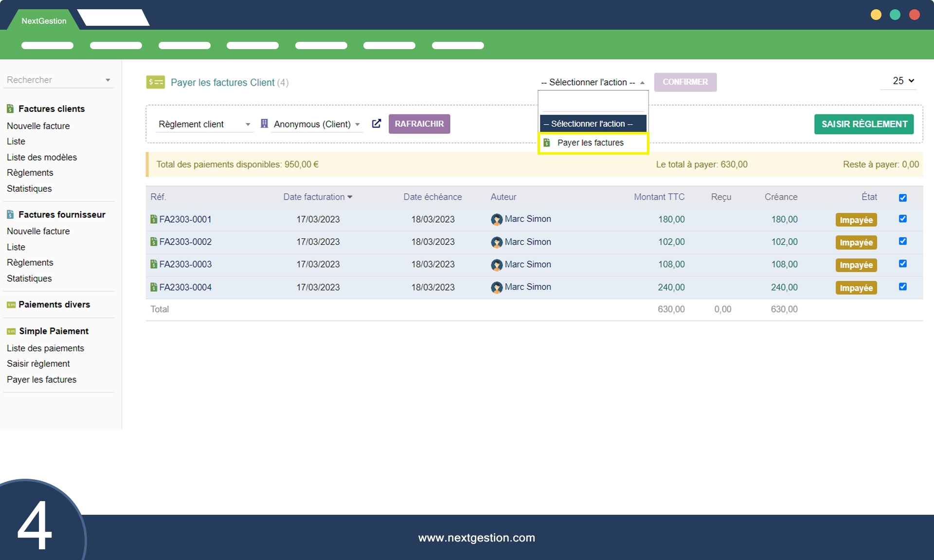Expand the Anonymous (Client) selector
The image size is (934, 560).
pyautogui.click(x=316, y=124)
